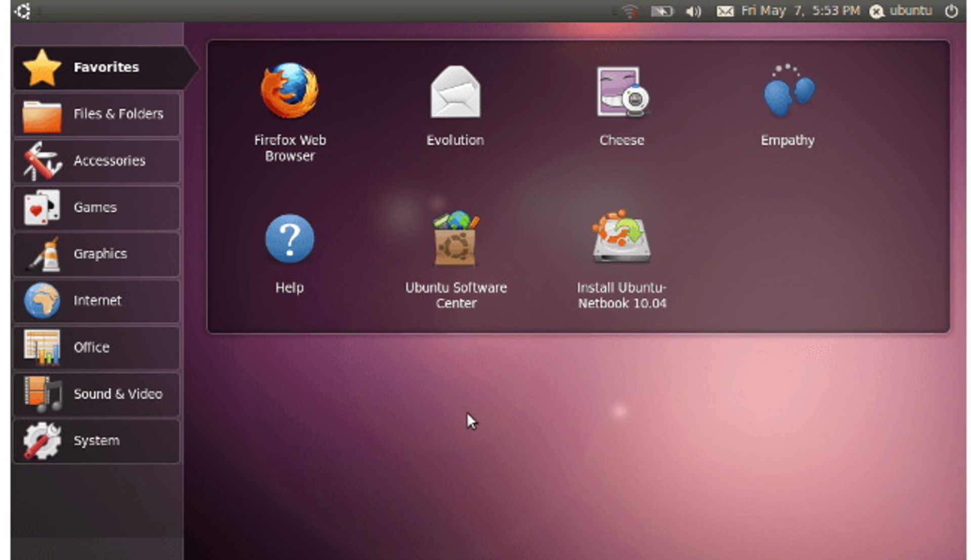971x560 pixels.
Task: Show the Office category
Action: click(x=97, y=347)
